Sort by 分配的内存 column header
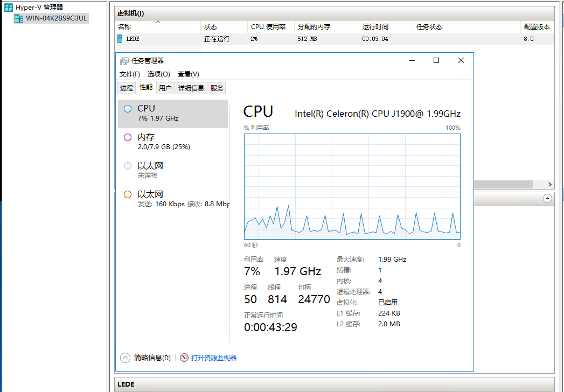The image size is (564, 392). tap(326, 26)
